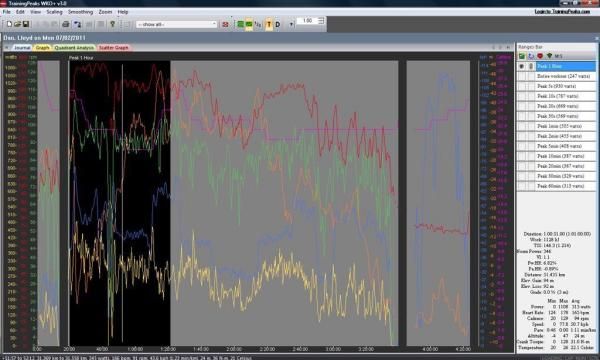This screenshot has height=360, width=600.
Task: Click the white vertical cursor line in the graph
Action: coord(122,203)
